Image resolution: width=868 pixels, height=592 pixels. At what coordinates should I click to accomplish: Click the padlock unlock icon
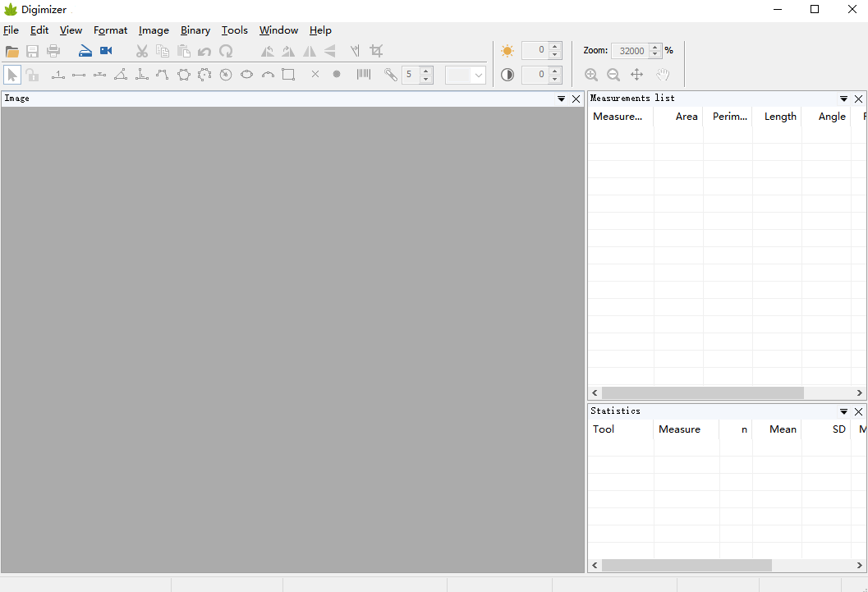33,75
